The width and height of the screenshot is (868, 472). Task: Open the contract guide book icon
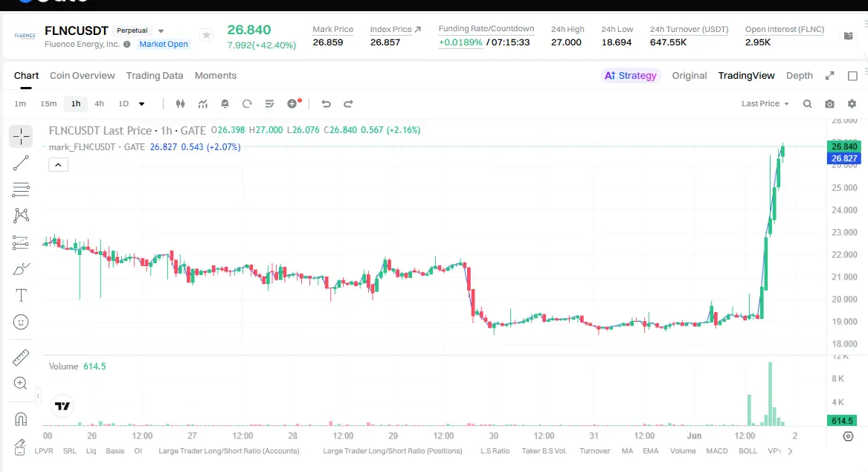(848, 36)
